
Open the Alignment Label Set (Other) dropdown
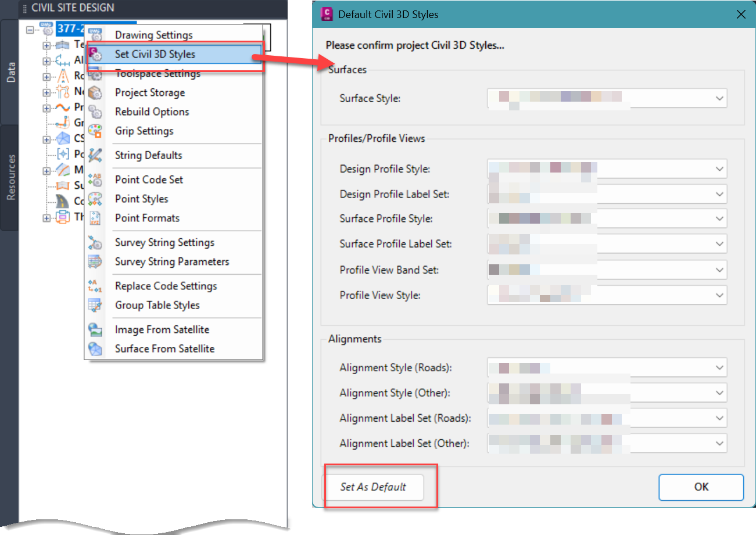(607, 443)
